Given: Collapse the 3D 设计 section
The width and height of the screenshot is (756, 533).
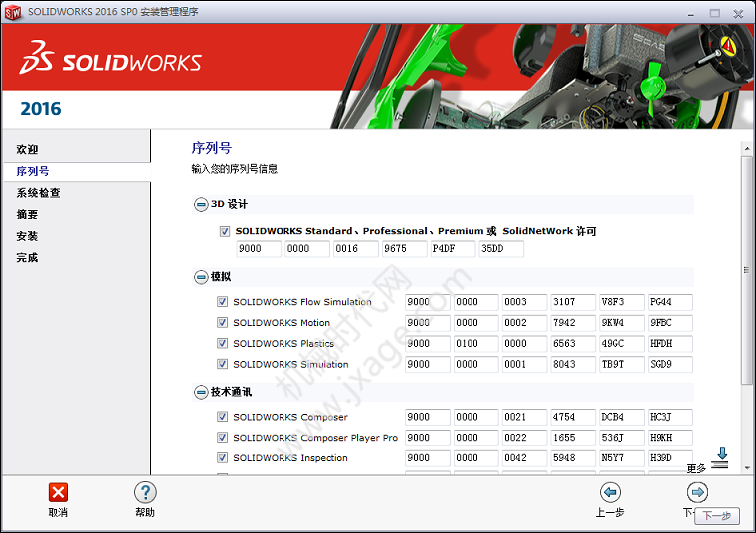Looking at the screenshot, I should pyautogui.click(x=201, y=204).
